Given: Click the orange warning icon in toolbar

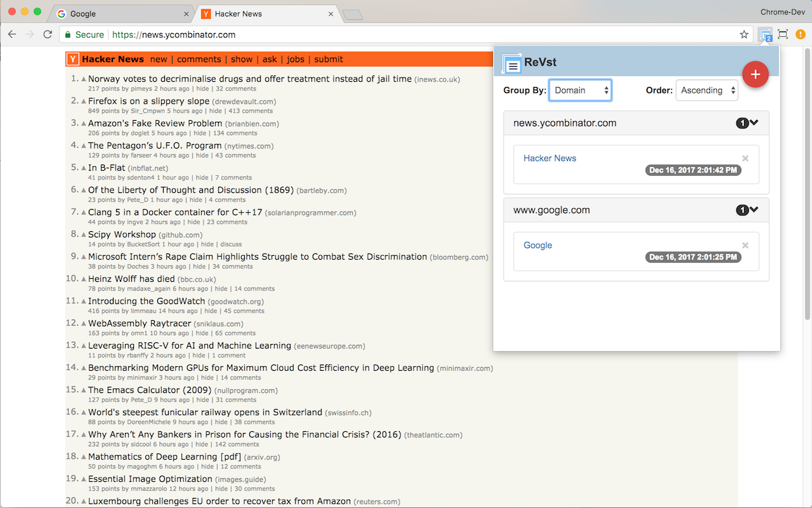Looking at the screenshot, I should [801, 34].
